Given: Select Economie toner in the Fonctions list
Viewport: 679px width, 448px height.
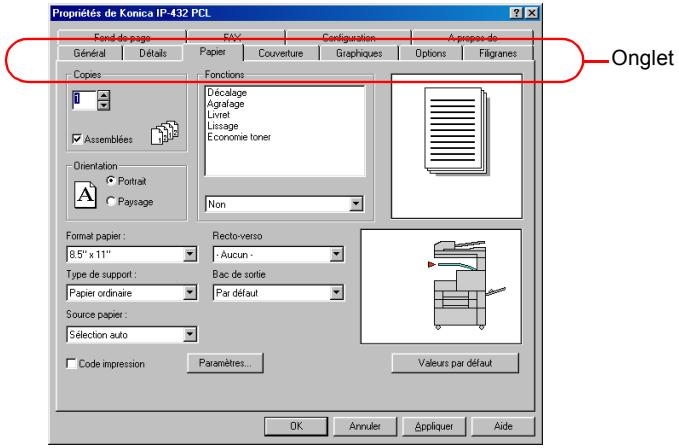Looking at the screenshot, I should click(239, 137).
